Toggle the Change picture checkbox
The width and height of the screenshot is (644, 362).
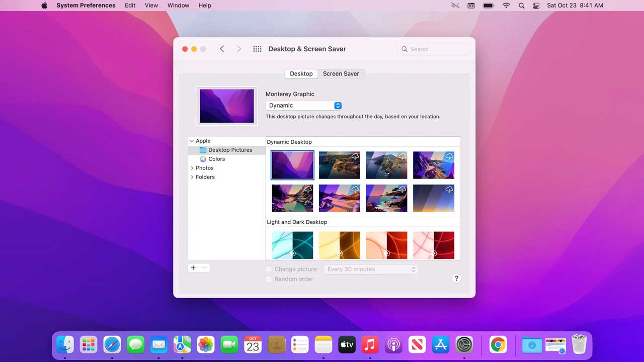[269, 269]
